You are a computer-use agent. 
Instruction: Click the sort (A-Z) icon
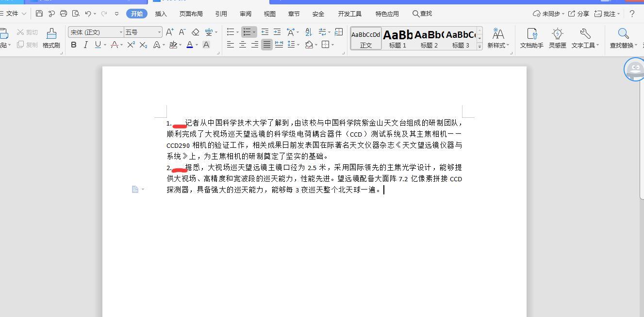(x=309, y=32)
